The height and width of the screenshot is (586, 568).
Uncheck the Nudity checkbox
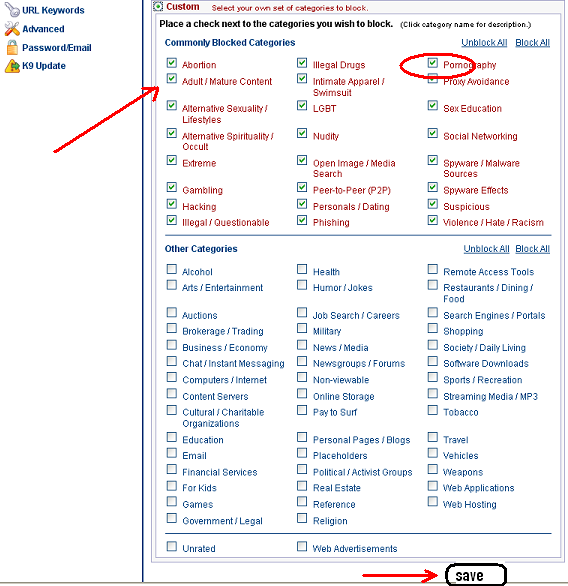coord(302,133)
